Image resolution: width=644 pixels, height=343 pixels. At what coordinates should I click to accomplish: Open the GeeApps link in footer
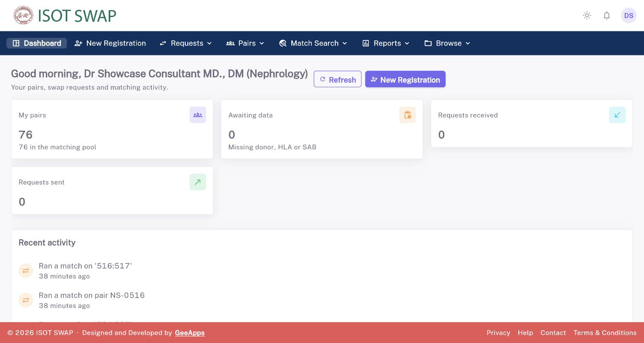pyautogui.click(x=190, y=333)
